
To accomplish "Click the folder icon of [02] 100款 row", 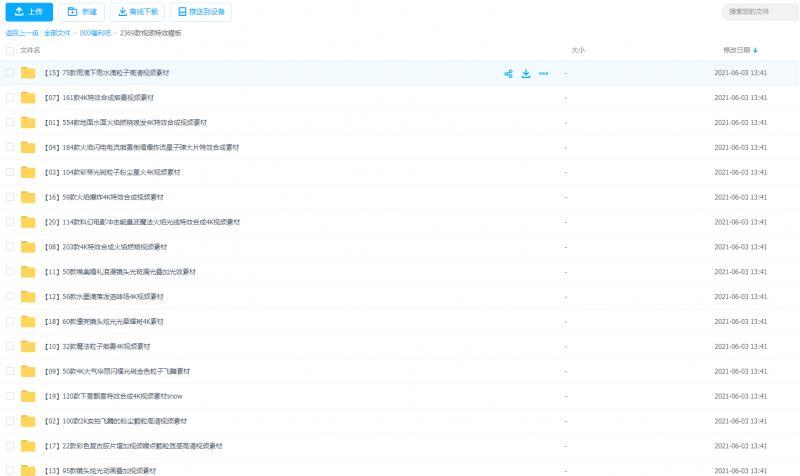I will coord(28,421).
